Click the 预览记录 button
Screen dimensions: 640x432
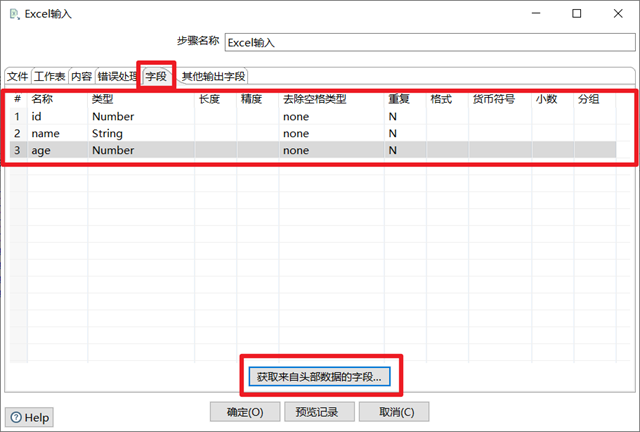317,412
